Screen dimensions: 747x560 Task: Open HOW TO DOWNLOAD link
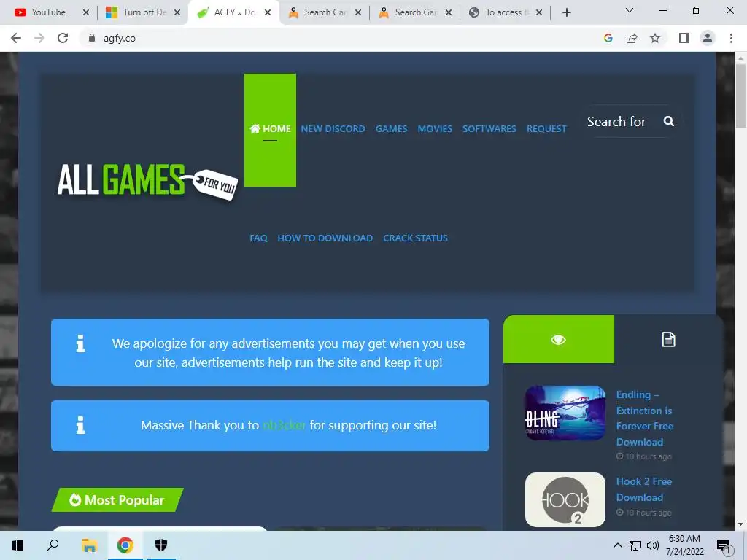[325, 238]
